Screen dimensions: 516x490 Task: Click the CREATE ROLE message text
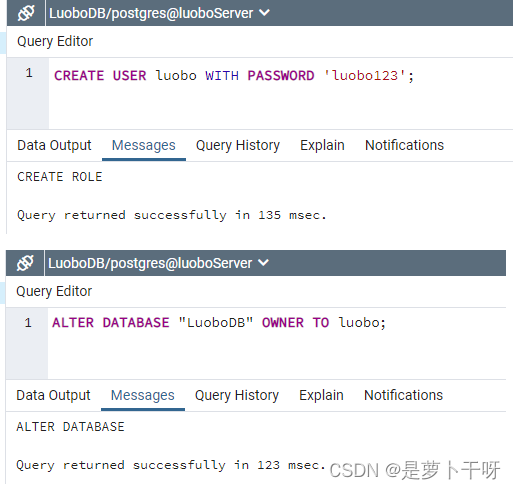pos(60,177)
